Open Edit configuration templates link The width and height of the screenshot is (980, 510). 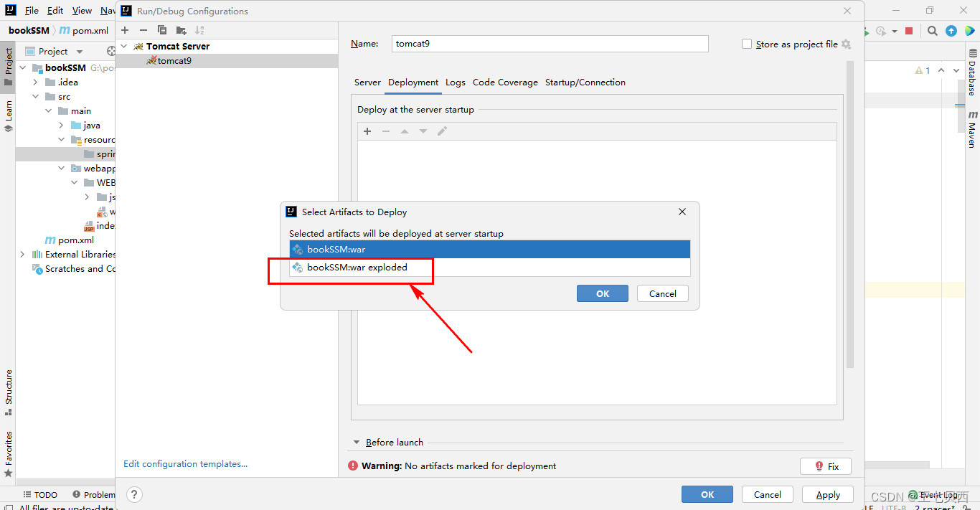click(x=186, y=464)
